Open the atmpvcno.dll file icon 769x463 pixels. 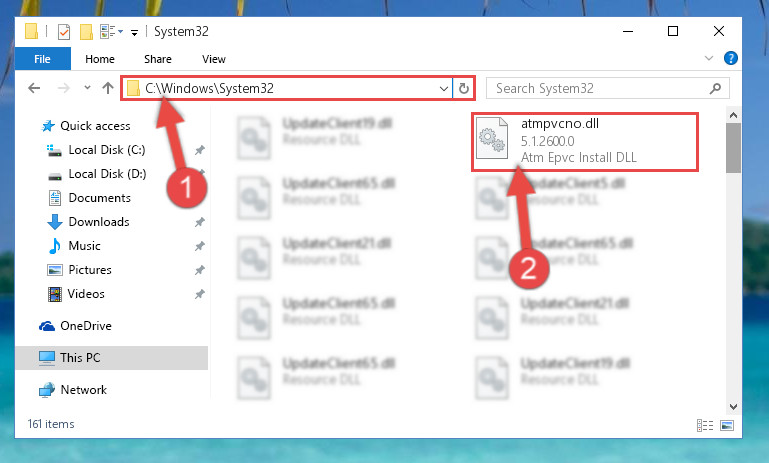point(492,138)
